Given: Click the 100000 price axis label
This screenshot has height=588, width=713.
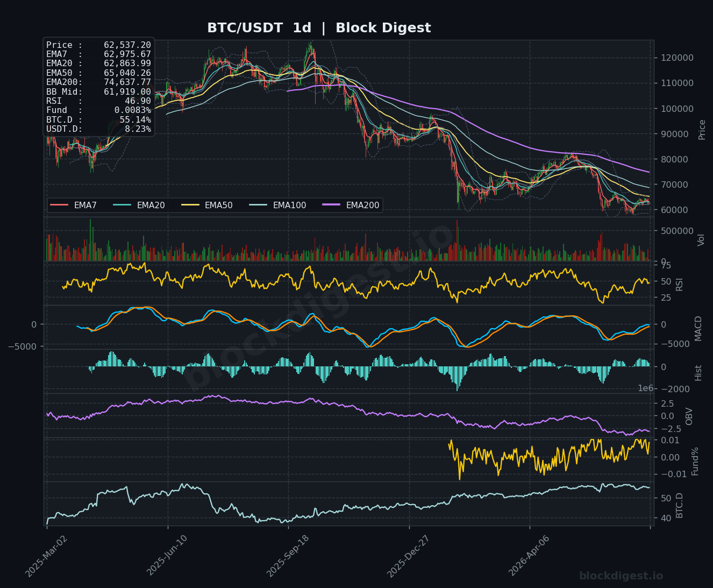Looking at the screenshot, I should pos(678,109).
